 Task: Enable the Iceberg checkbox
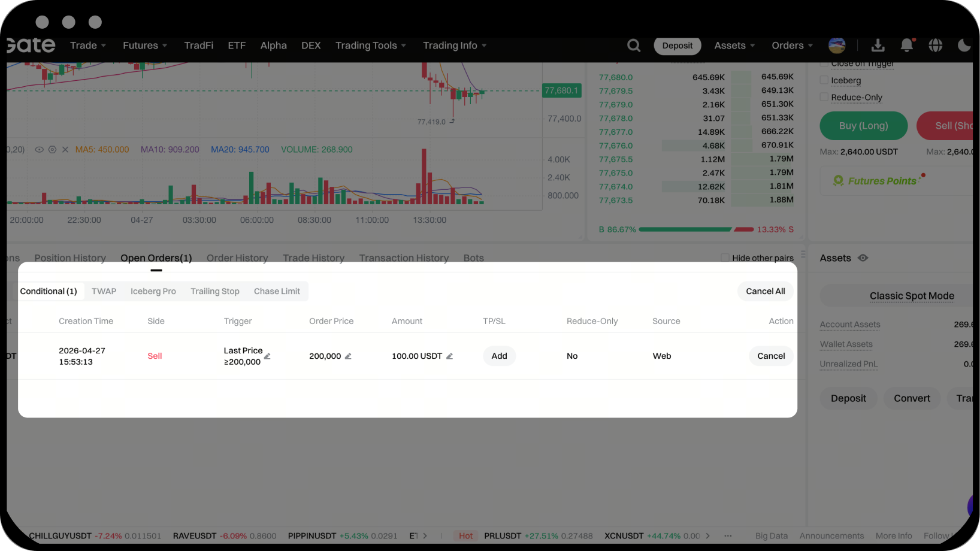pos(824,80)
